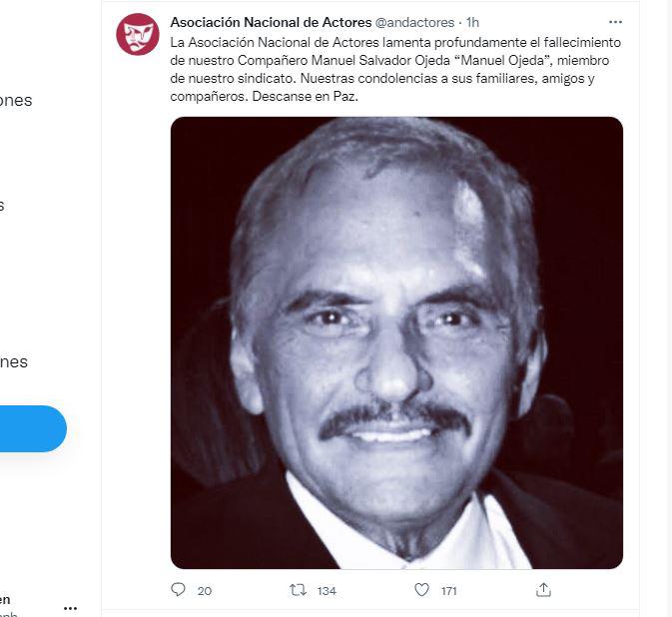Click the 1h tweet timestamp

coord(473,21)
